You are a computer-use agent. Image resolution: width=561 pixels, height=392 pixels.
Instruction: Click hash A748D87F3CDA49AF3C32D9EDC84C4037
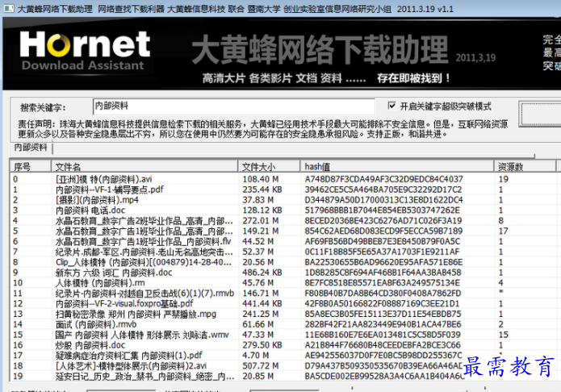384,179
